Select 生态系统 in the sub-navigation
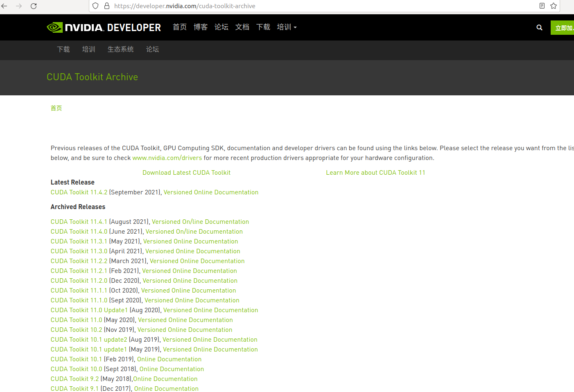 point(121,50)
